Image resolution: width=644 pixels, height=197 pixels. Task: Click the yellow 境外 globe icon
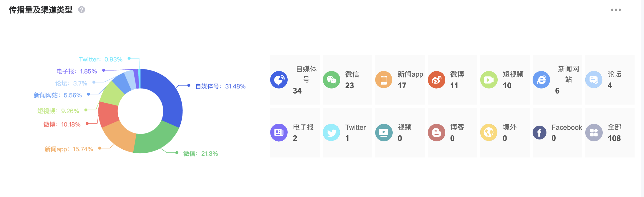pos(489,133)
